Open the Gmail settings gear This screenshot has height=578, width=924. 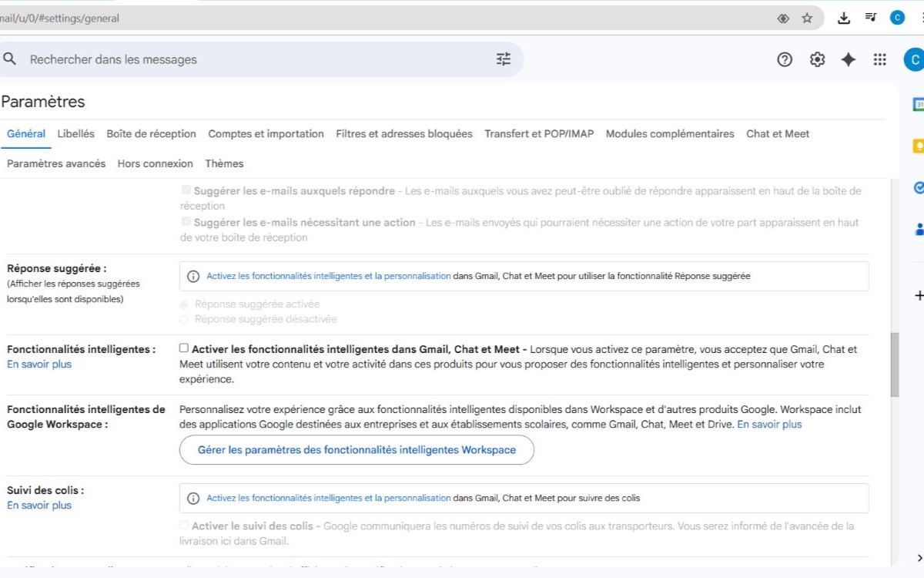tap(816, 59)
